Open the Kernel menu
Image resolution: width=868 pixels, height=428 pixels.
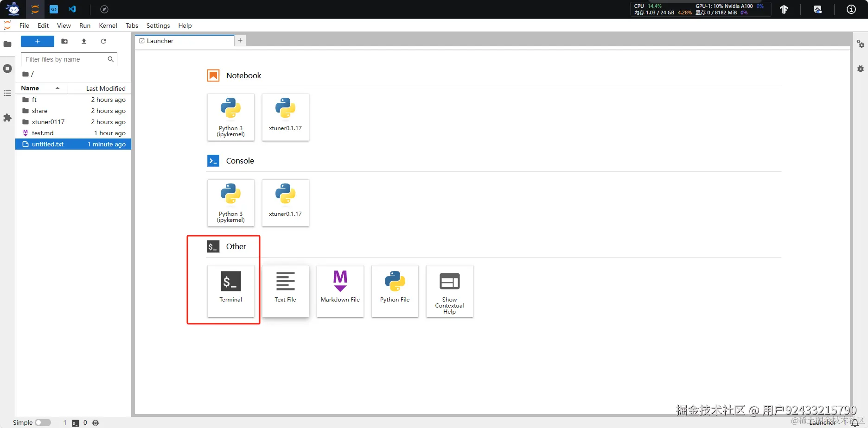(x=108, y=25)
